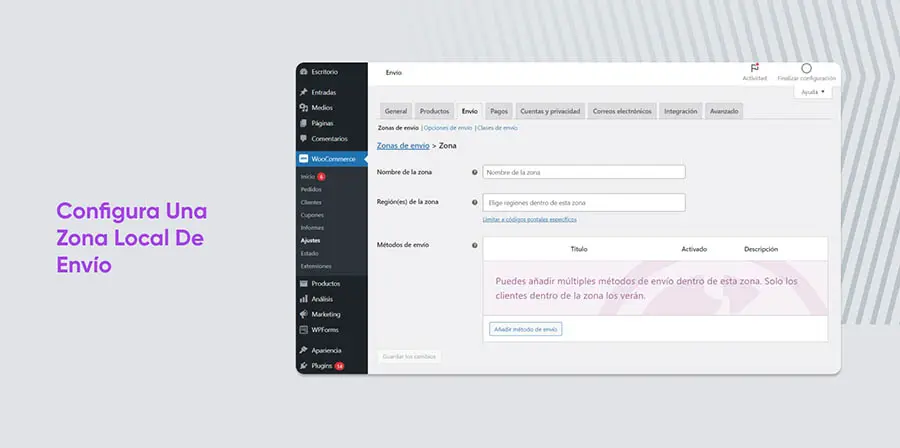Open Clientes under WooCommerce menu
The width and height of the screenshot is (900, 448).
point(311,202)
